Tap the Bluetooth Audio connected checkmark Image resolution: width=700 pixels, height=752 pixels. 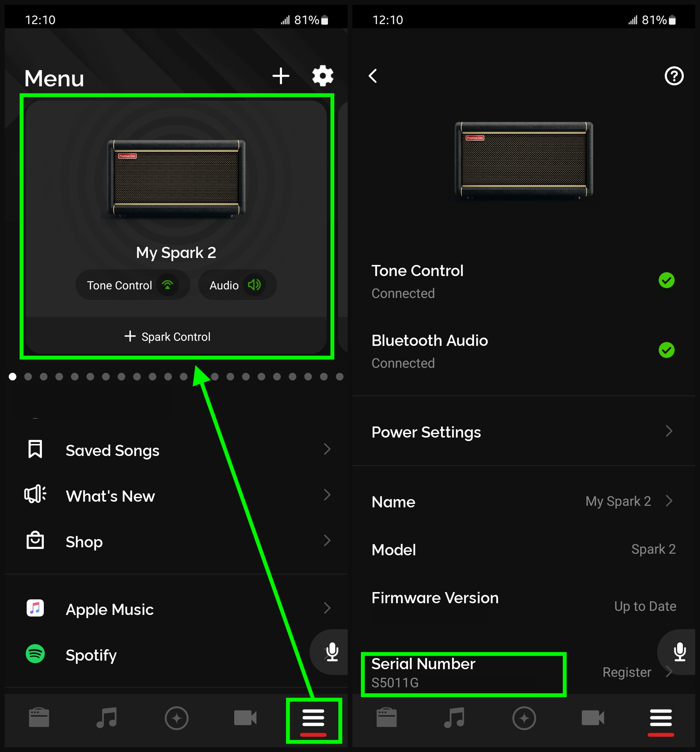[666, 350]
